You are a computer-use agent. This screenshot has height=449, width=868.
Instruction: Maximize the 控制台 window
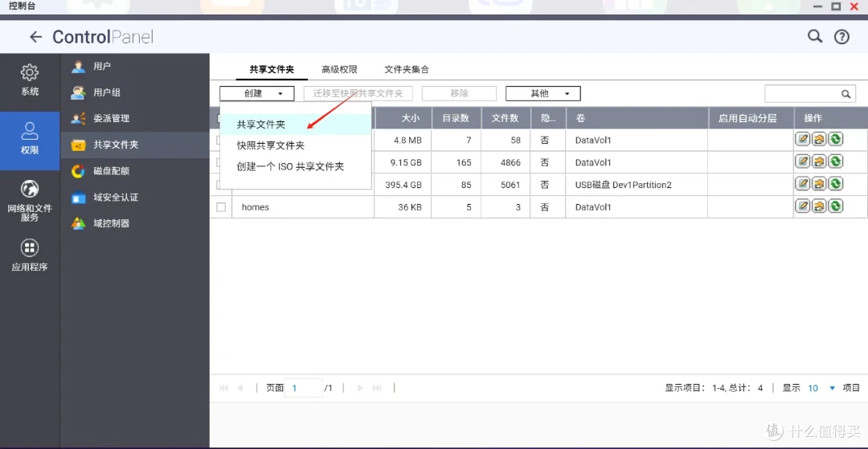tap(836, 6)
